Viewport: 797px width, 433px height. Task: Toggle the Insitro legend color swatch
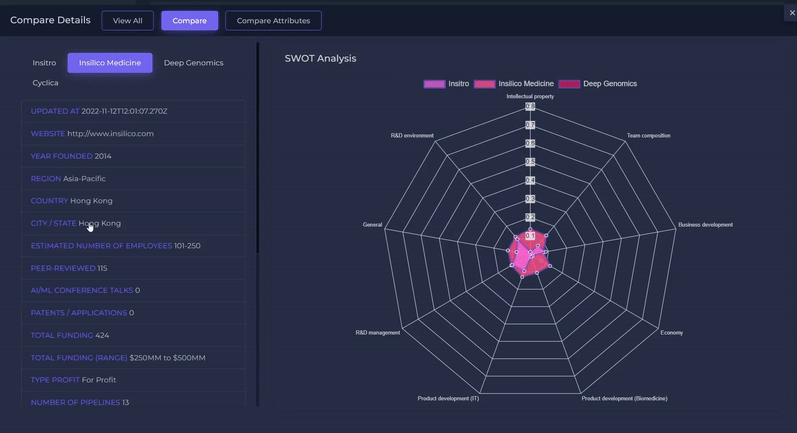[434, 84]
